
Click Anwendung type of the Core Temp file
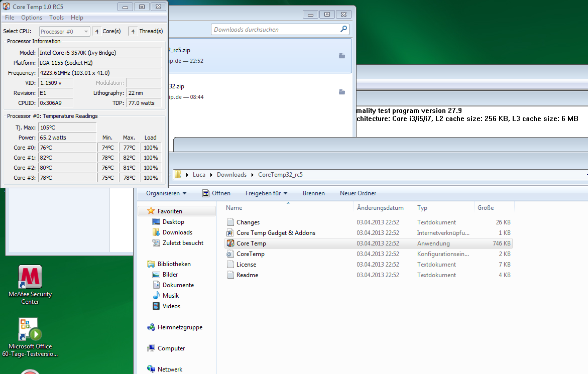pos(433,243)
